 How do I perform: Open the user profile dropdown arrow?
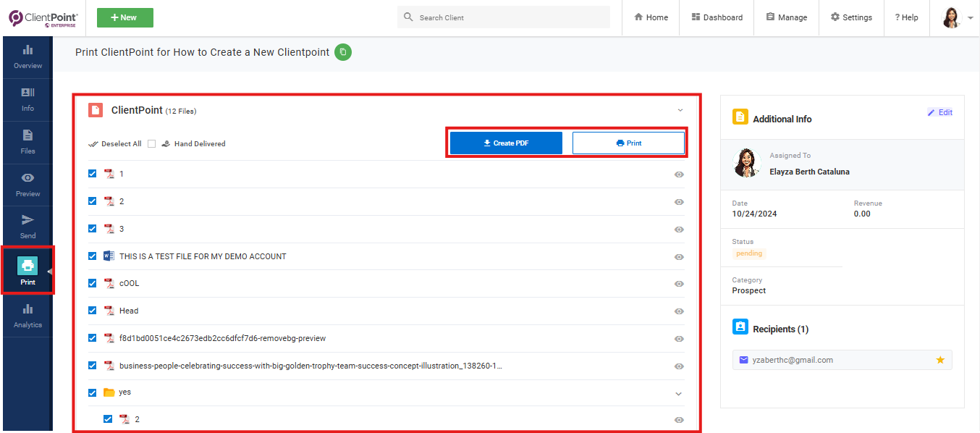coord(970,18)
